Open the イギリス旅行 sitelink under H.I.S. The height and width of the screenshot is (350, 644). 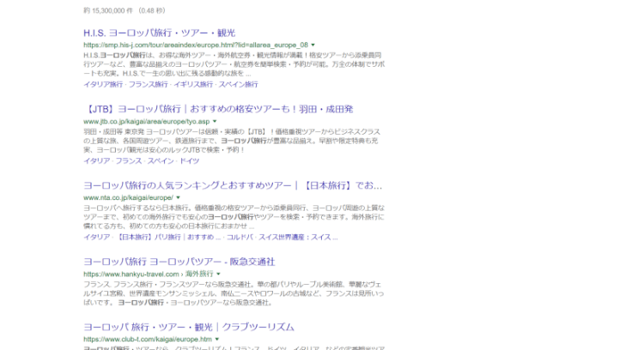193,84
